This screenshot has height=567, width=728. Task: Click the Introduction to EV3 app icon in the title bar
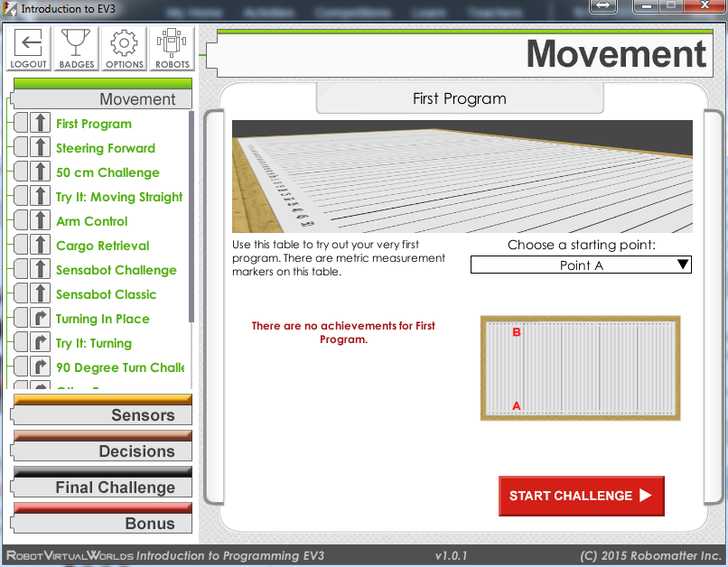pos(10,9)
